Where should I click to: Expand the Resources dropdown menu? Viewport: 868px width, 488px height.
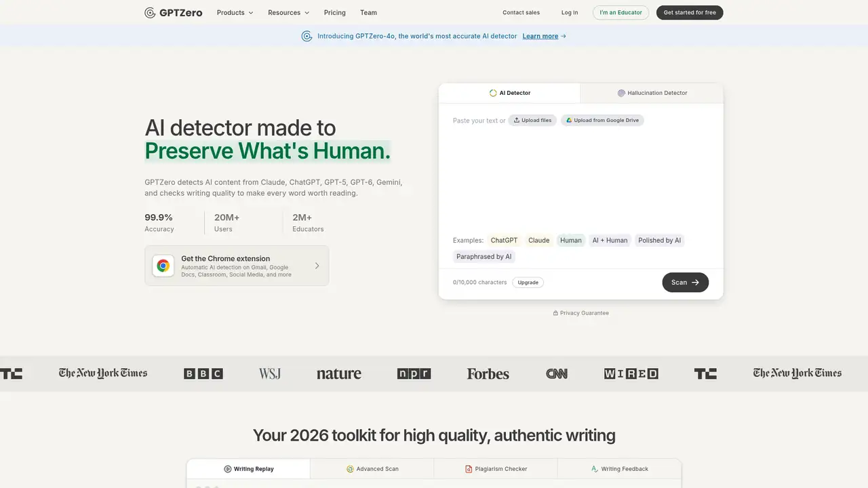(x=288, y=12)
